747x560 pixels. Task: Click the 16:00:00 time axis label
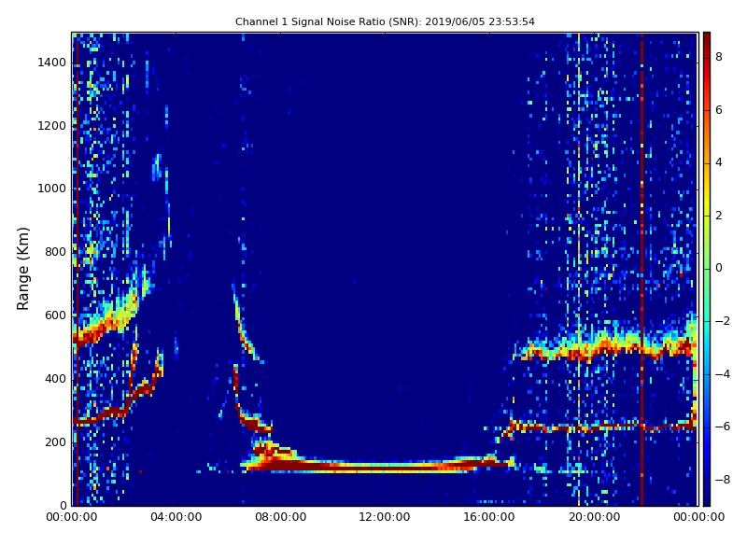tap(489, 517)
